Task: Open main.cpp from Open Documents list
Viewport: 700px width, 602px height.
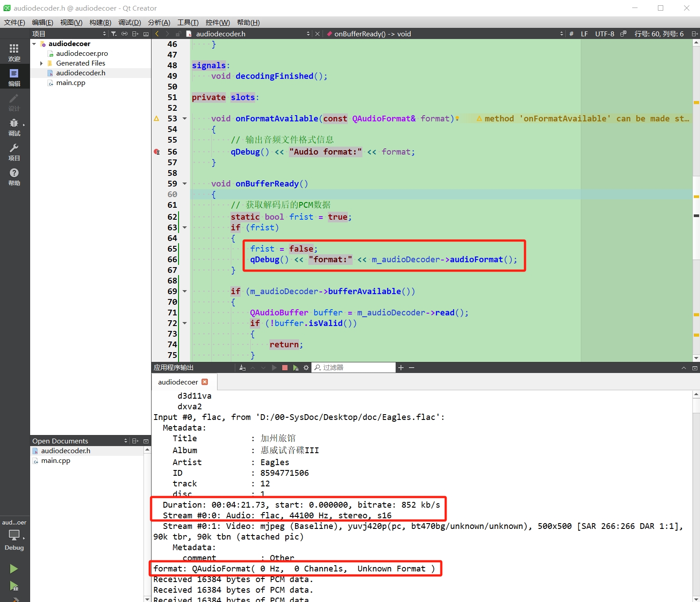Action: click(x=56, y=461)
